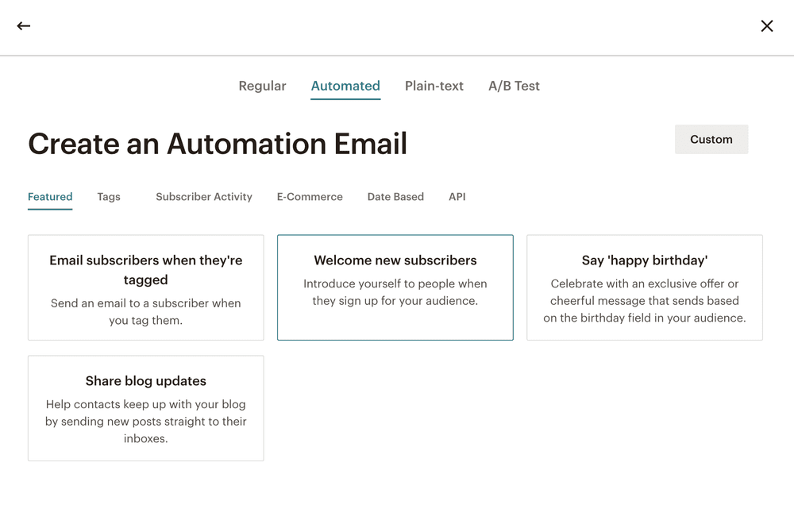Click the close X icon
794x532 pixels.
pos(767,25)
